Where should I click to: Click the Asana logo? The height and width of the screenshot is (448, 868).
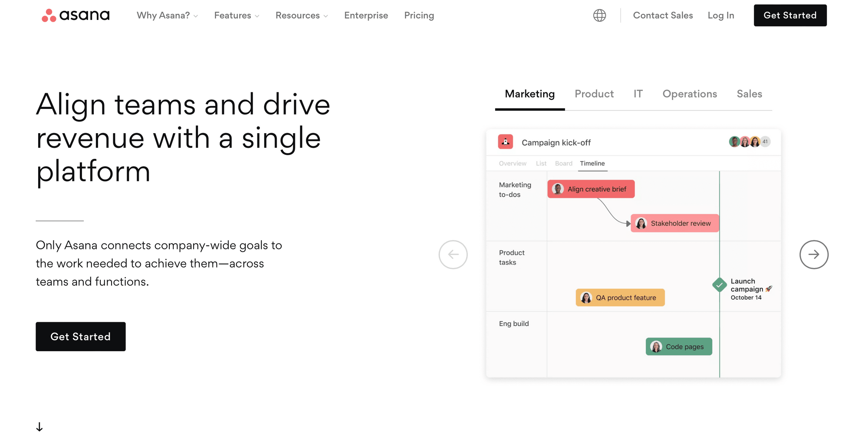tap(76, 15)
